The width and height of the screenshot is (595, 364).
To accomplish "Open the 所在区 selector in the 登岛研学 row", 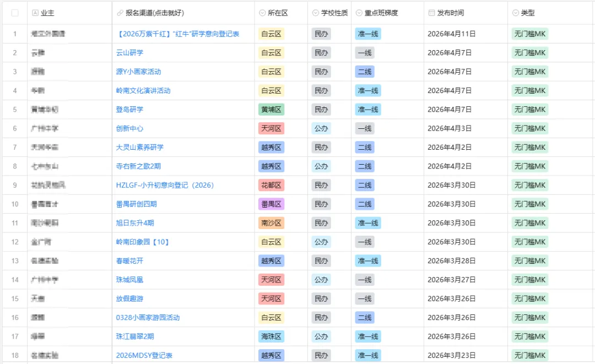I will pos(271,109).
